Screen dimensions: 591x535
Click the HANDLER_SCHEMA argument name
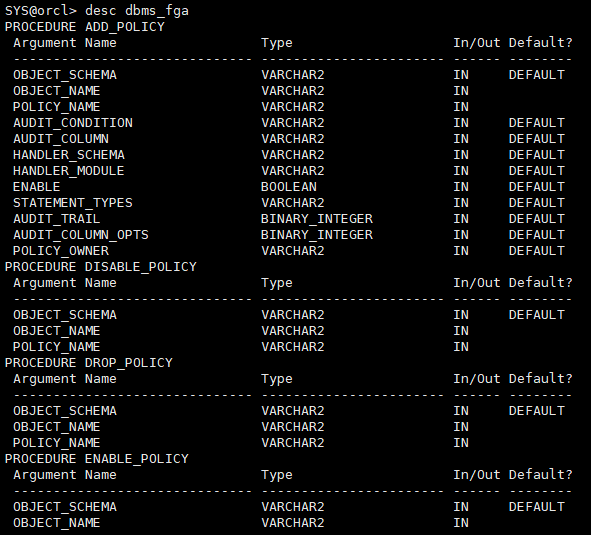[69, 155]
